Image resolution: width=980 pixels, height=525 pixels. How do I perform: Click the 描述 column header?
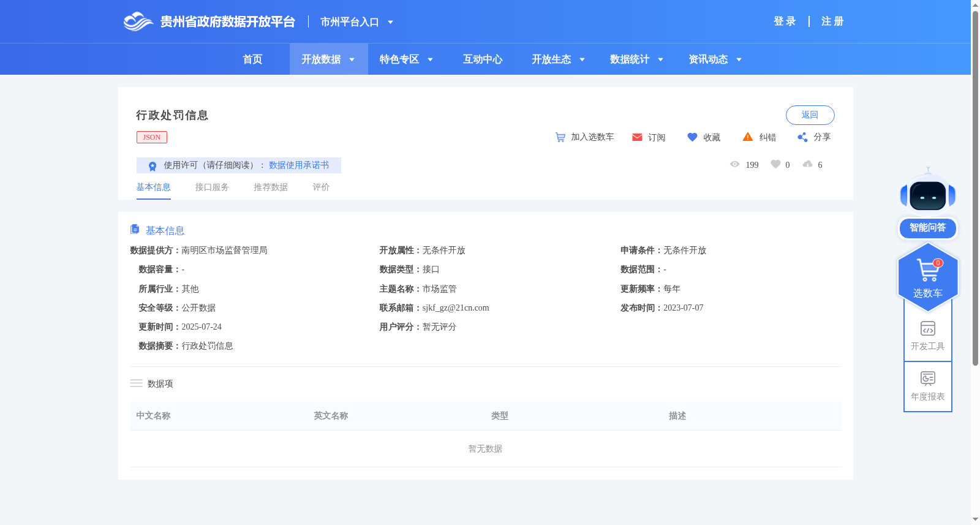coord(677,416)
